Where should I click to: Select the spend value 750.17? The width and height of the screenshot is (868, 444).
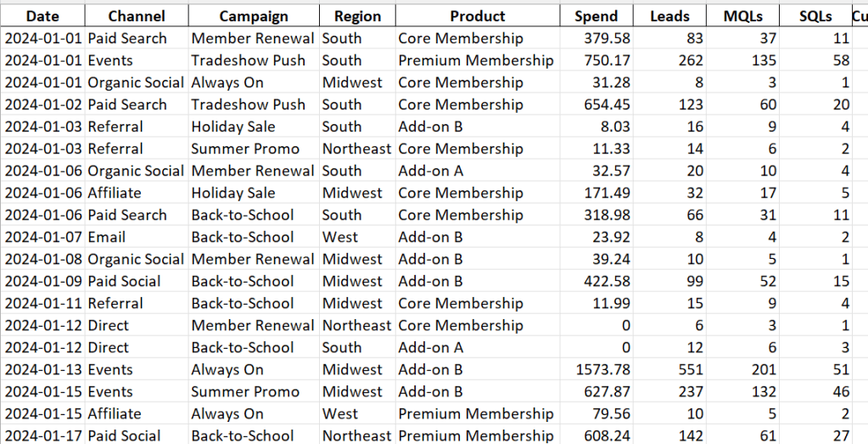(596, 60)
